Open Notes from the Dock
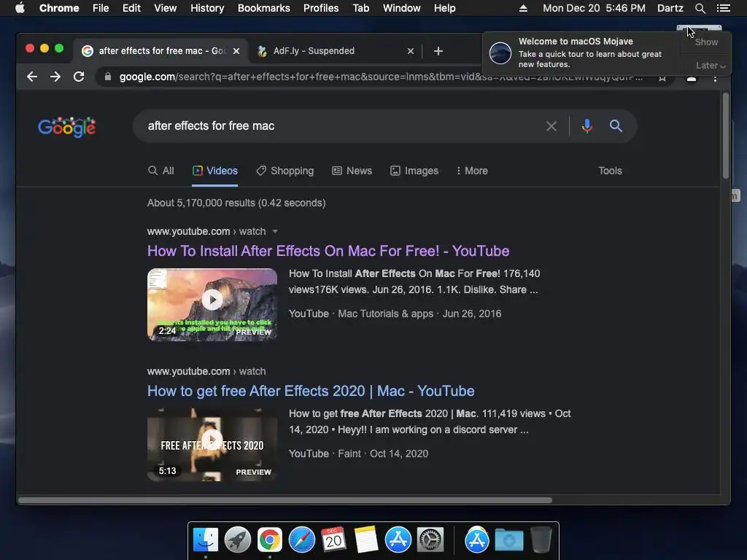Image resolution: width=747 pixels, height=560 pixels. click(x=366, y=540)
